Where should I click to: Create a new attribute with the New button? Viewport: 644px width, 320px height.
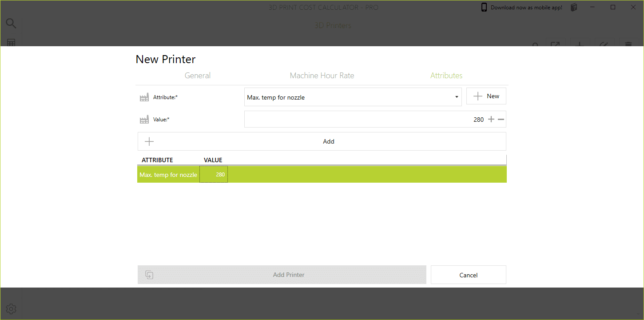pos(486,96)
